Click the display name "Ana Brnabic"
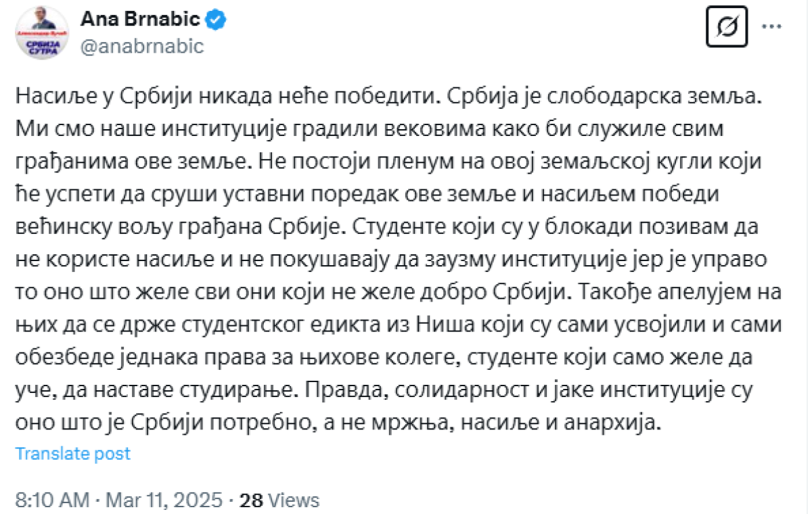This screenshot has height=514, width=812. (x=140, y=20)
